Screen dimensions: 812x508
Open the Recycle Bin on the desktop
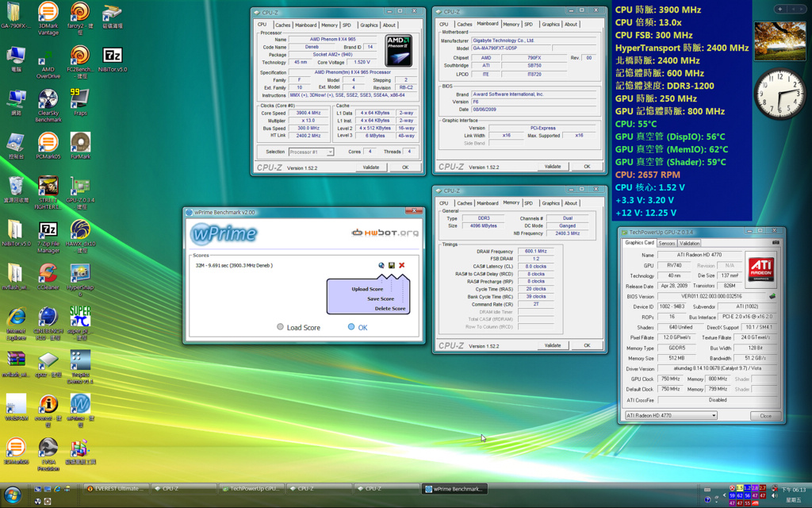(x=16, y=189)
